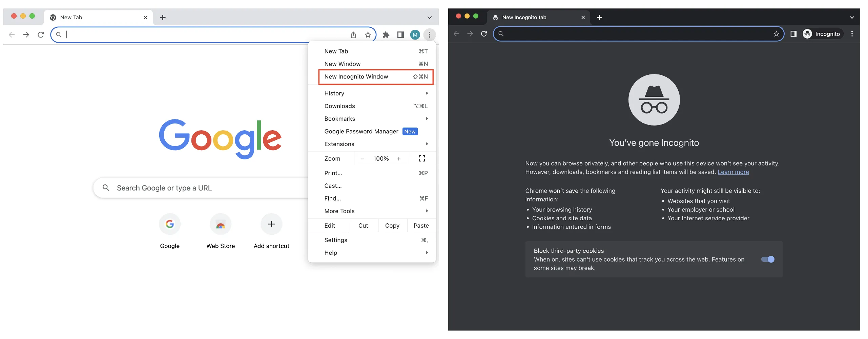The width and height of the screenshot is (868, 339).
Task: Decrease zoom with the minus control
Action: coord(363,158)
